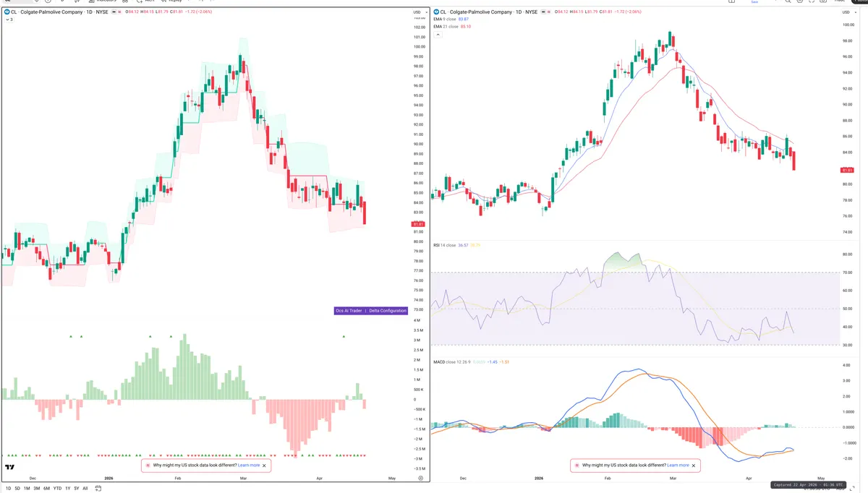Select All time range
Viewport: 868px width, 493px height.
click(85, 489)
